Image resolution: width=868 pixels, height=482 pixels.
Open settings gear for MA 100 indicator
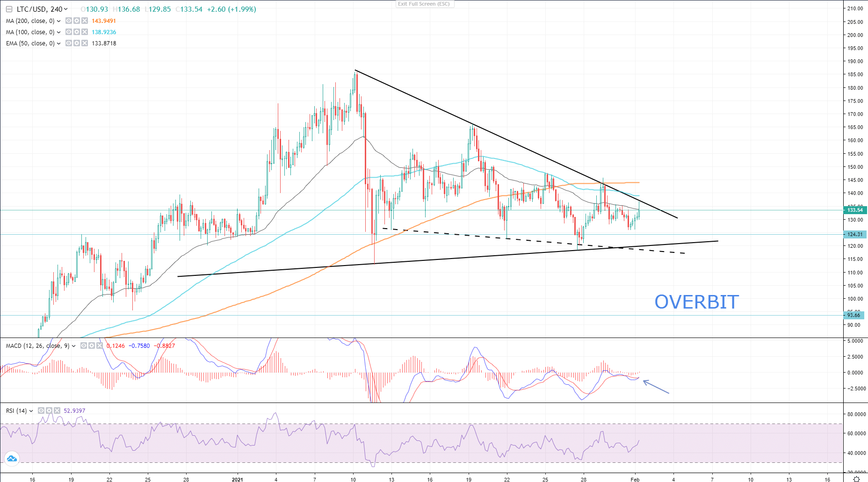[77, 32]
